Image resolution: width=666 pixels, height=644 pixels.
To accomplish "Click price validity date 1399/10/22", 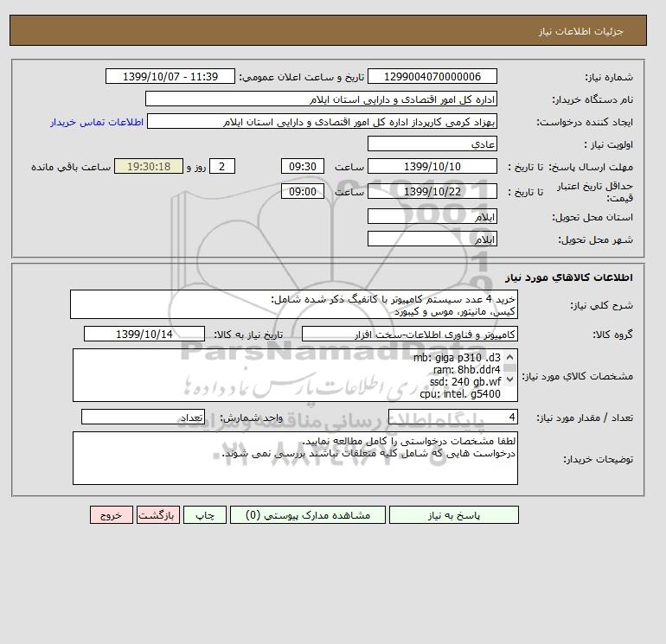I will pyautogui.click(x=432, y=191).
